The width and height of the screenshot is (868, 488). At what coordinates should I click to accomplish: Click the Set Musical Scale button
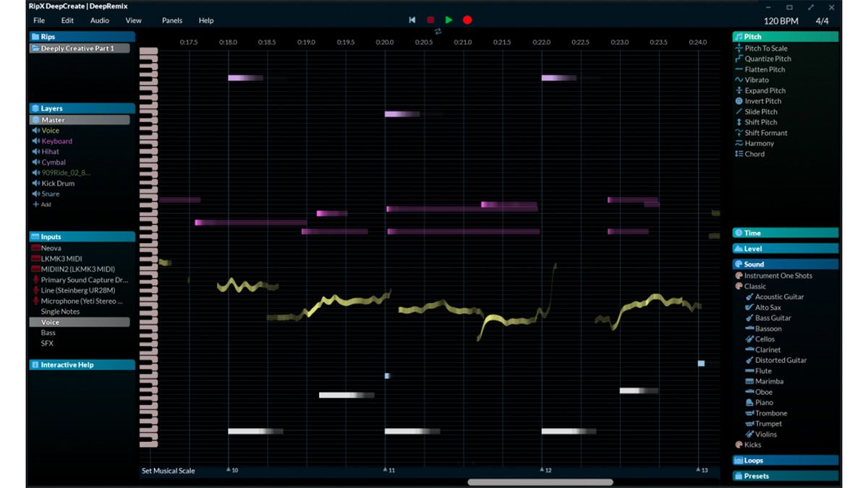[168, 471]
